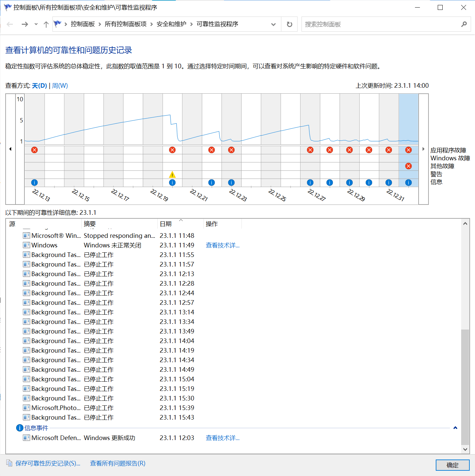Click the search magnifier icon
The image size is (475, 476).
[464, 24]
